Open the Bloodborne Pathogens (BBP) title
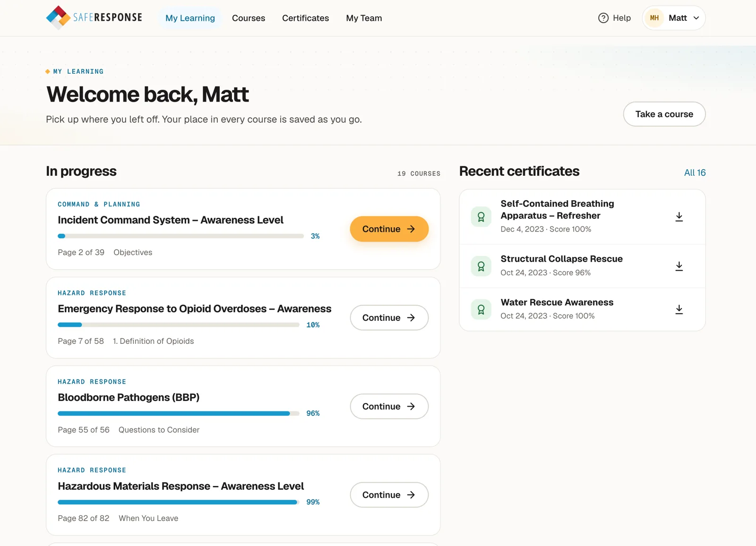Viewport: 756px width, 546px height. 129,397
